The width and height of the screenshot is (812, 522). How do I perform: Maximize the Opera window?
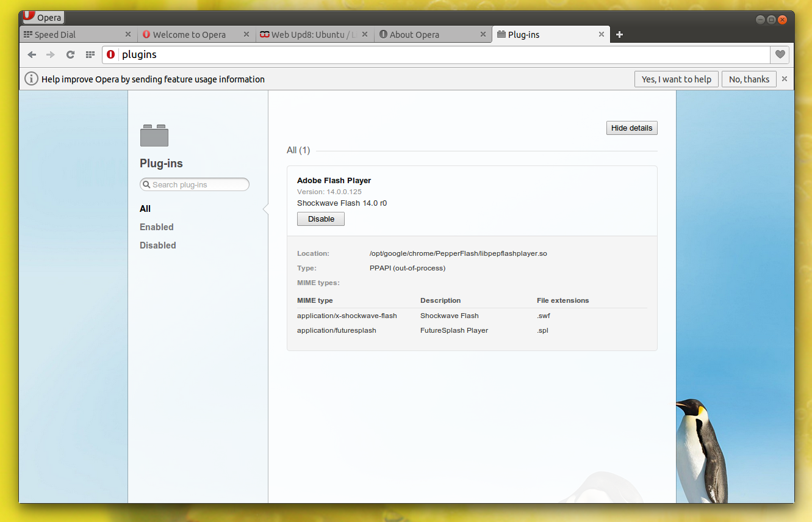click(x=771, y=20)
